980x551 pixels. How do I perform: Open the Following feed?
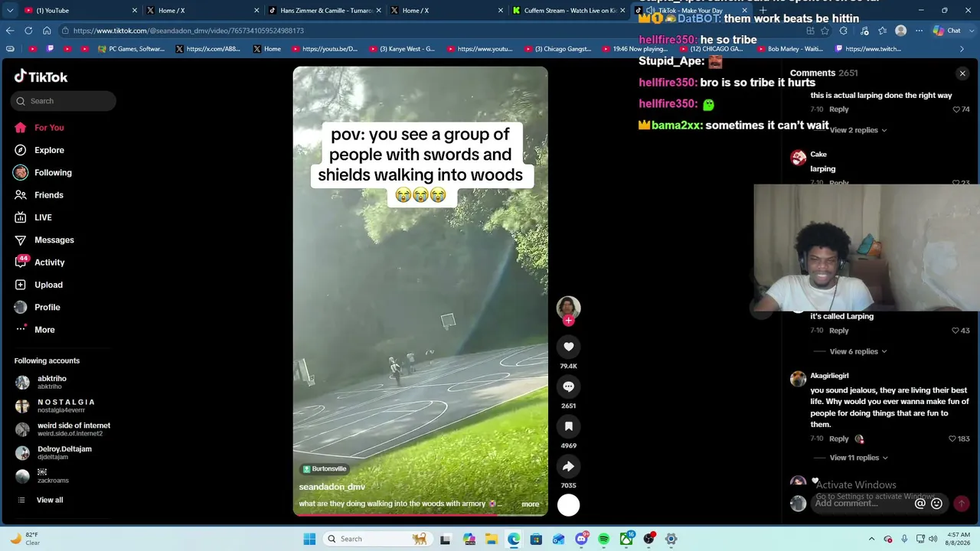tap(53, 173)
